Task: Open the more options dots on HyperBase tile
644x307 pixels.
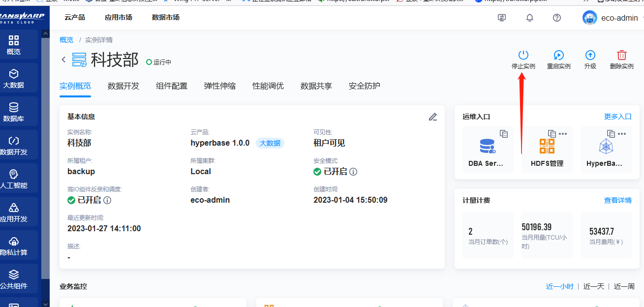Action: pos(622,134)
